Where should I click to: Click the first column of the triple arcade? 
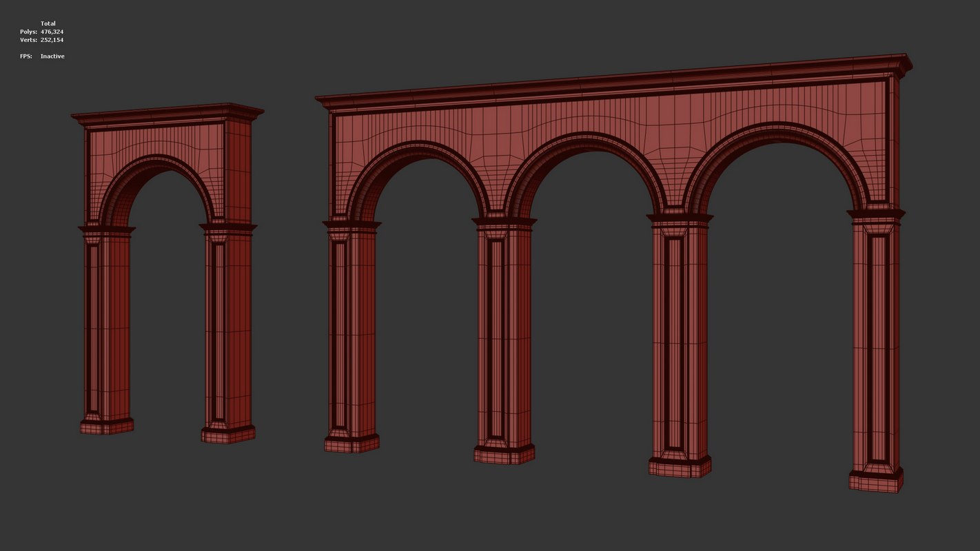pyautogui.click(x=351, y=331)
